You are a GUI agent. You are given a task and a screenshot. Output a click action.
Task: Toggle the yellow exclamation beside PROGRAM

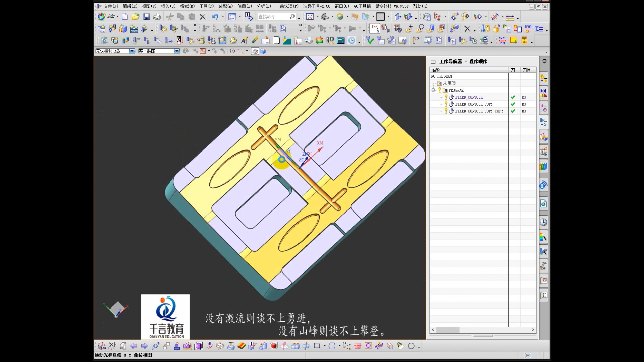pos(439,90)
